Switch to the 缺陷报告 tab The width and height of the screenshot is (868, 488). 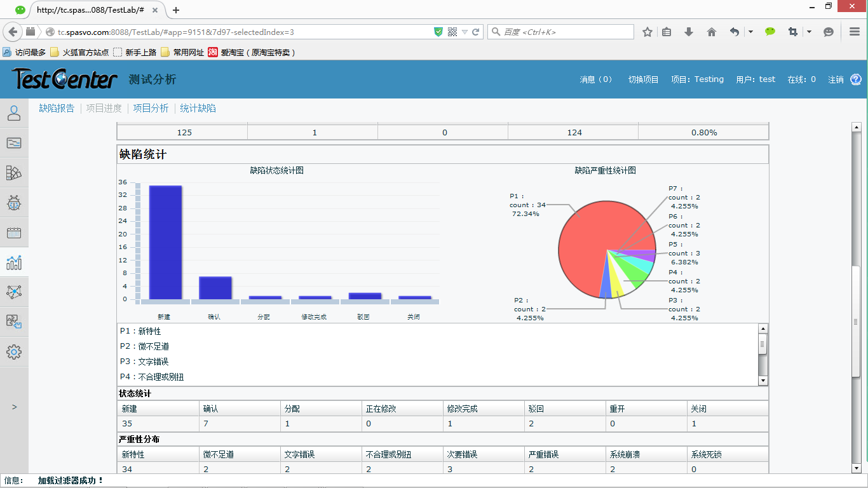(57, 108)
